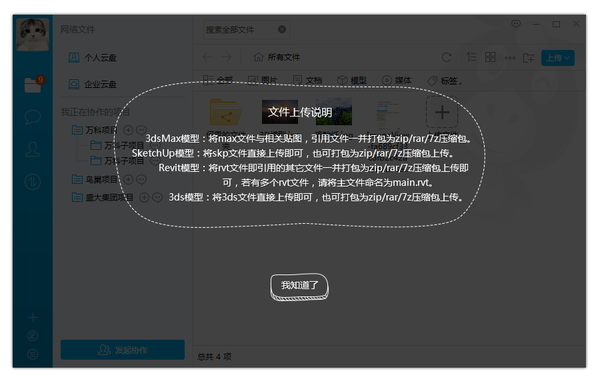Click the dashed plus upload tile
Screen dimensions: 600x381
tap(442, 112)
